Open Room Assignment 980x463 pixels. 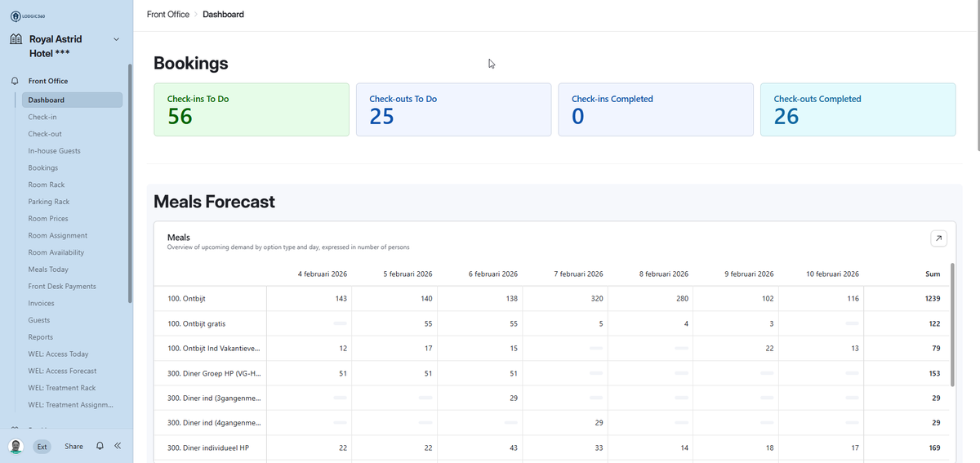(58, 235)
